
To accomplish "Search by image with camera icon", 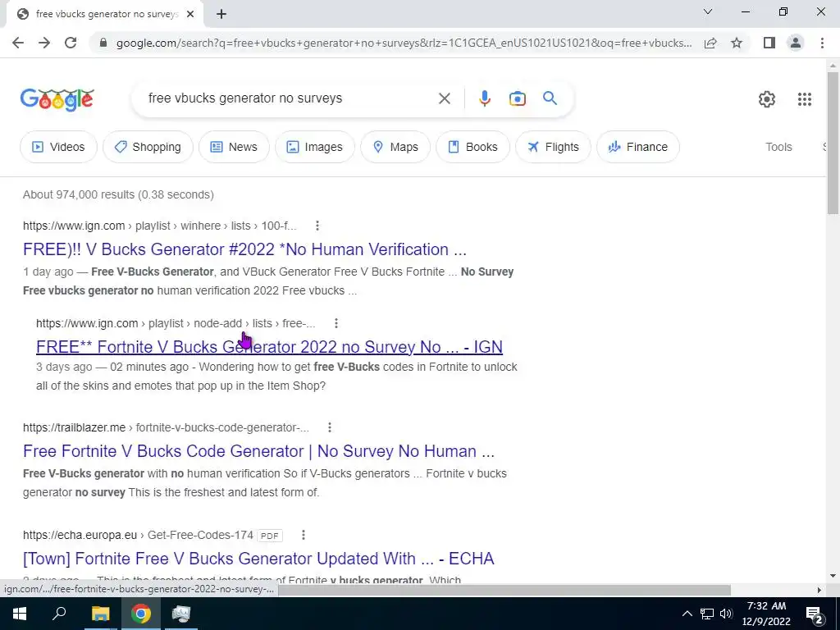I will pyautogui.click(x=518, y=98).
